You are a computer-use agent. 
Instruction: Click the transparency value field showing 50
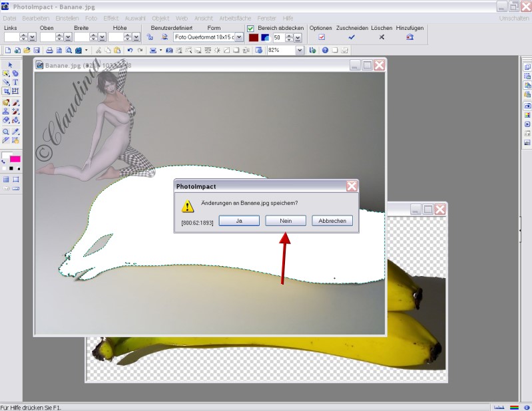(279, 37)
